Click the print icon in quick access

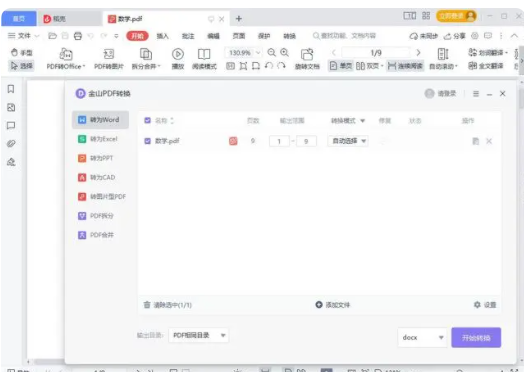coord(78,36)
